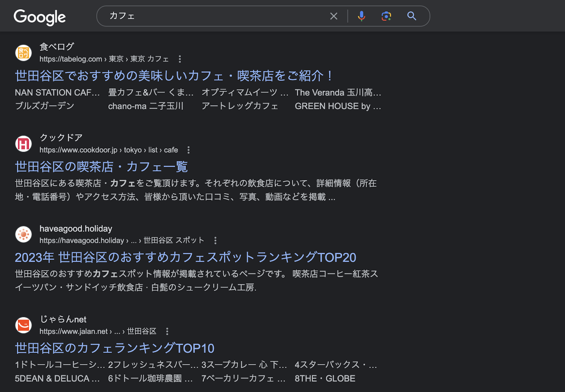
Task: Open GREEN HOUSE by … sublink
Action: coord(338,106)
